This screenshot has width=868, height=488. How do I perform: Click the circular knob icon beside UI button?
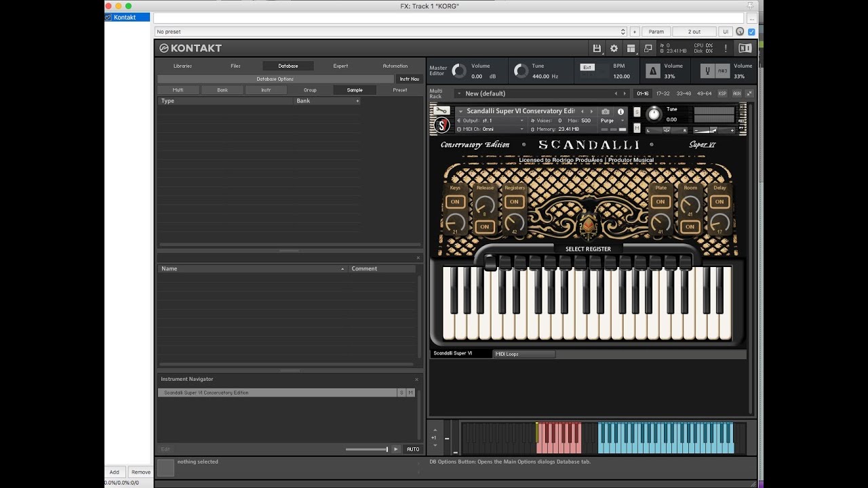coord(740,32)
